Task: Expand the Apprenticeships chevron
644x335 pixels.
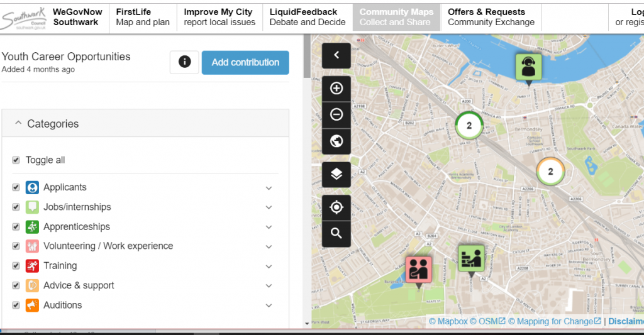Action: pyautogui.click(x=269, y=227)
